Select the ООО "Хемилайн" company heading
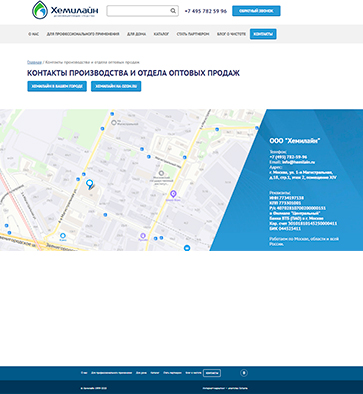 [x=295, y=141]
